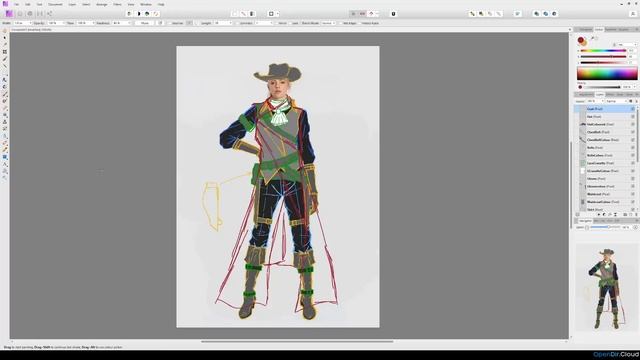Open the Document menu
640x360 pixels.
coord(55,4)
